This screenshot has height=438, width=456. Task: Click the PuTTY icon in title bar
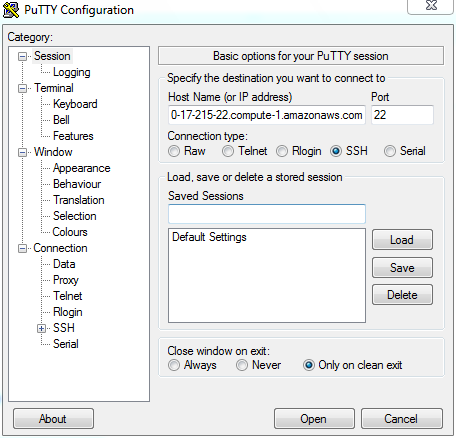11,10
